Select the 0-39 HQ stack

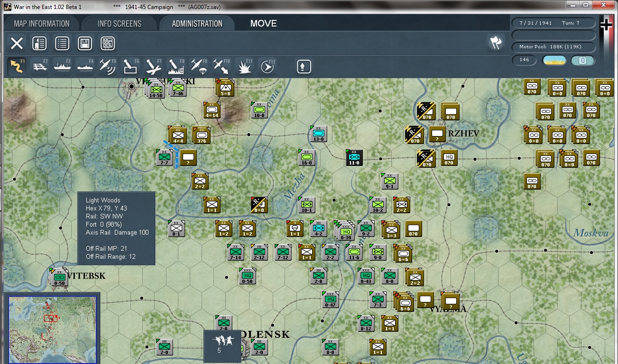(x=345, y=231)
